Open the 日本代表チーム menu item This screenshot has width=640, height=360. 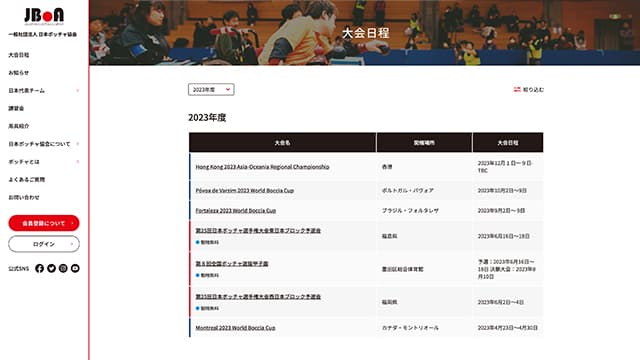click(27, 91)
